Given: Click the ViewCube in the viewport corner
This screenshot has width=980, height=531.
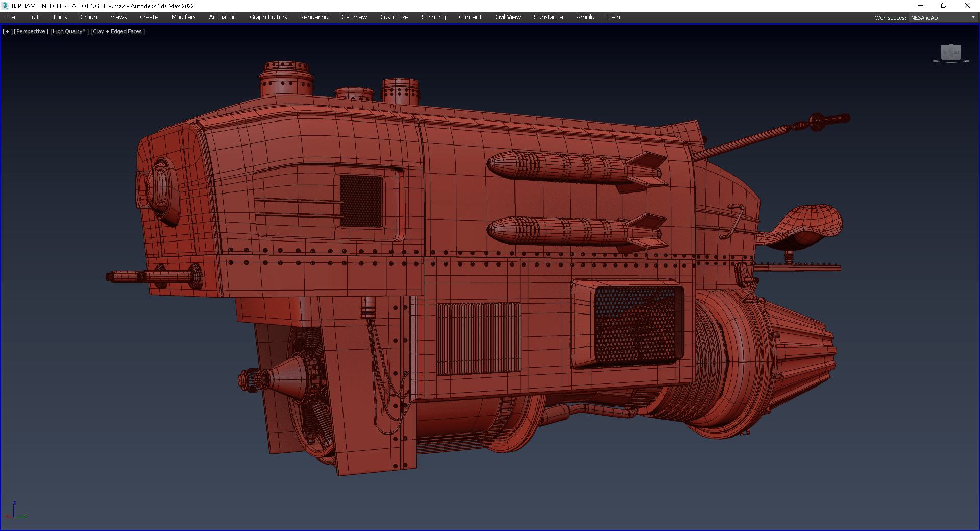Looking at the screenshot, I should (x=950, y=53).
